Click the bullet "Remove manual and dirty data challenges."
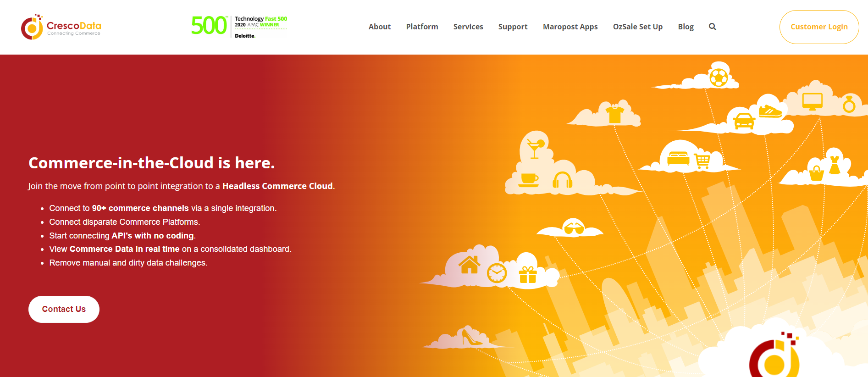 point(128,263)
